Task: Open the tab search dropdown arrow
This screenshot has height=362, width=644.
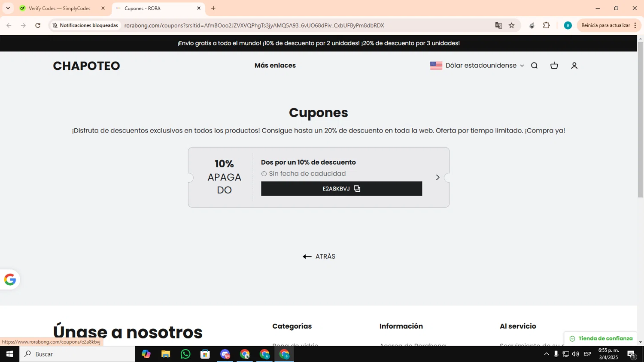Action: pos(8,8)
